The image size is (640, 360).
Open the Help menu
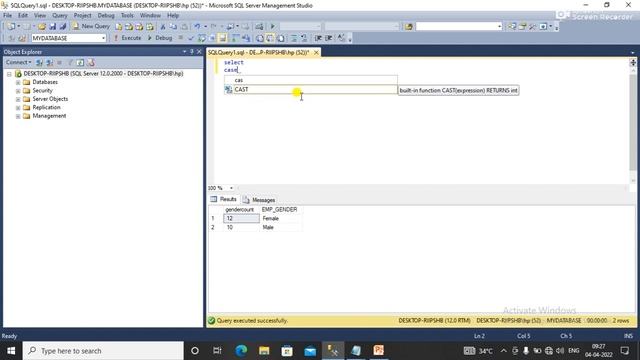173,16
